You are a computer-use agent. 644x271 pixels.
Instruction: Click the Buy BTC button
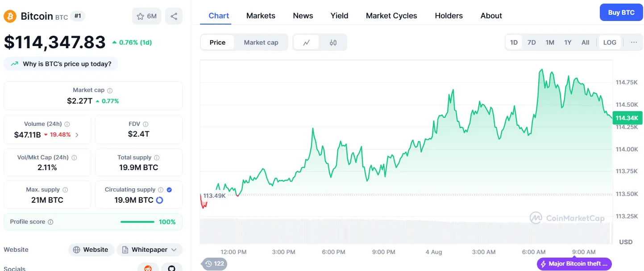[x=621, y=13]
